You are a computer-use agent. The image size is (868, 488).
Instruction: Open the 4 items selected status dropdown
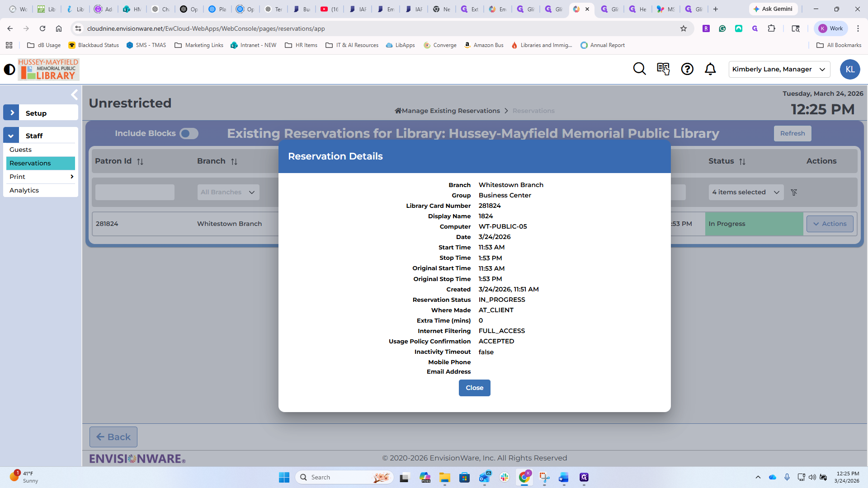click(746, 192)
